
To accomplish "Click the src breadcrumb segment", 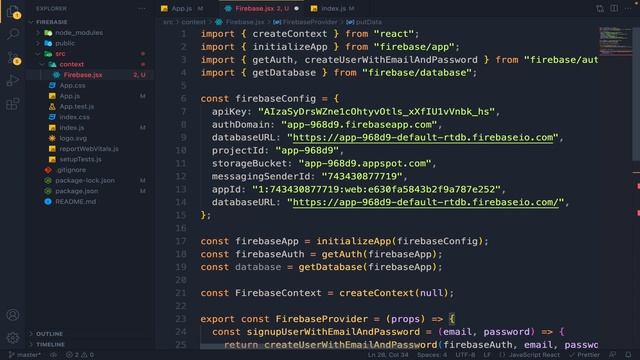I will pyautogui.click(x=167, y=22).
